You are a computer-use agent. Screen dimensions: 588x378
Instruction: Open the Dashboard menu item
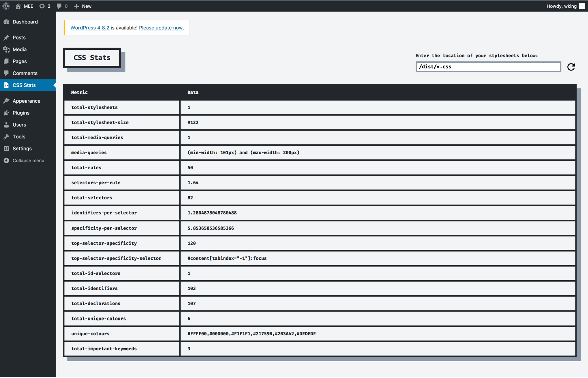[28, 22]
